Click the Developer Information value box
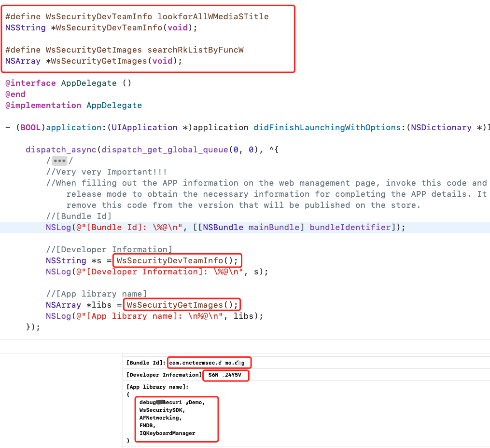This screenshot has height=448, width=490. (x=225, y=375)
